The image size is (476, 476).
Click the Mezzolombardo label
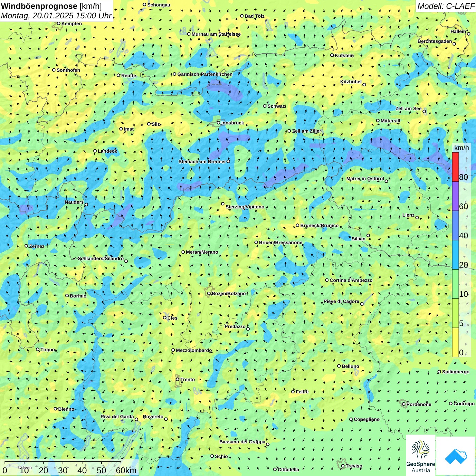click(194, 350)
